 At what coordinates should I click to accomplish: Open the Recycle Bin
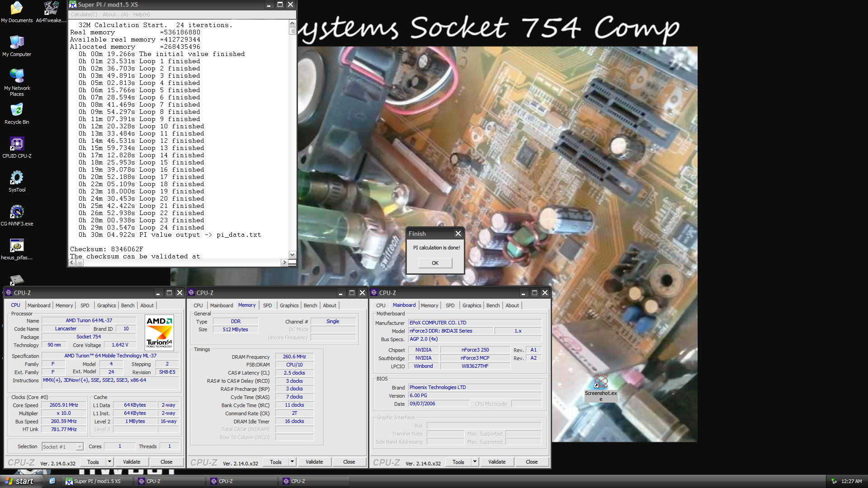pyautogui.click(x=17, y=114)
